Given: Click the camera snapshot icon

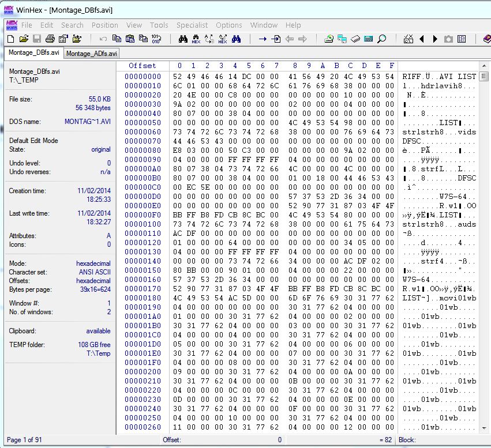Looking at the screenshot, I should coord(448,39).
